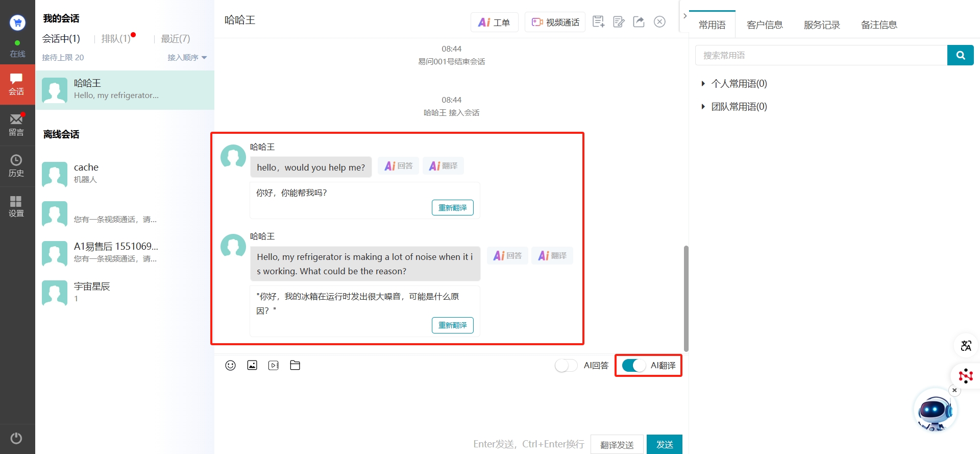Switch to the 备注信息 tab

879,25
